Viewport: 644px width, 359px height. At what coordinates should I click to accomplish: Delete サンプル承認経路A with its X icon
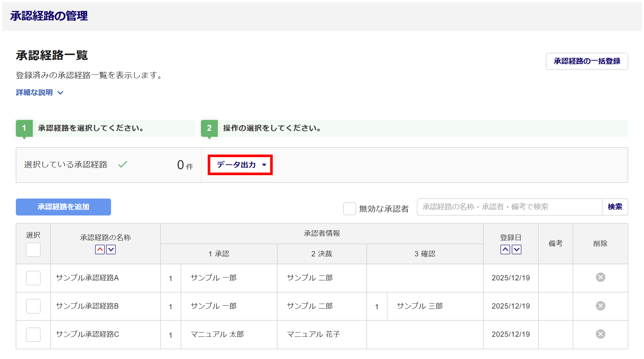coord(600,278)
